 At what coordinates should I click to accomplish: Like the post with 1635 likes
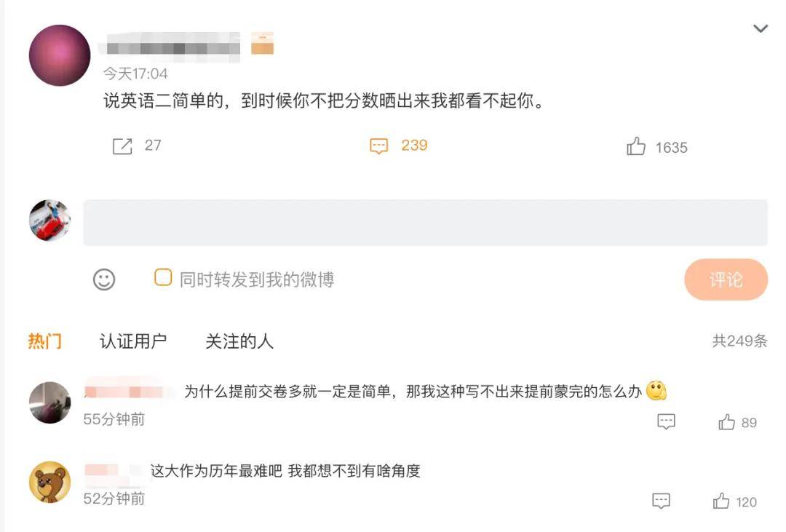pyautogui.click(x=636, y=147)
